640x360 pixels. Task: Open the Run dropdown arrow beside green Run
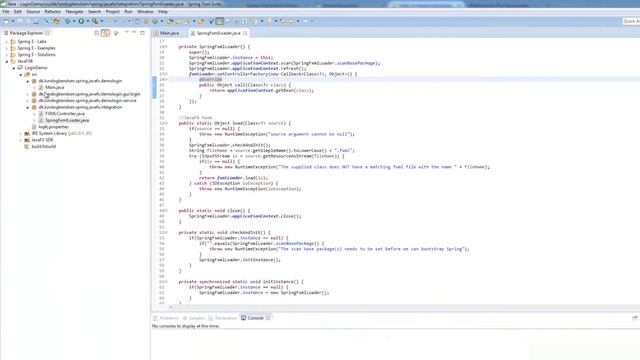87,21
